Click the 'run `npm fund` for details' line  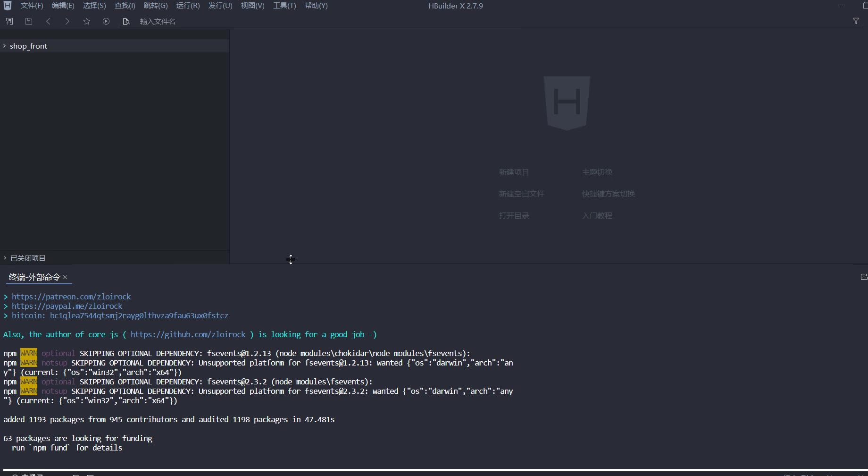click(67, 448)
